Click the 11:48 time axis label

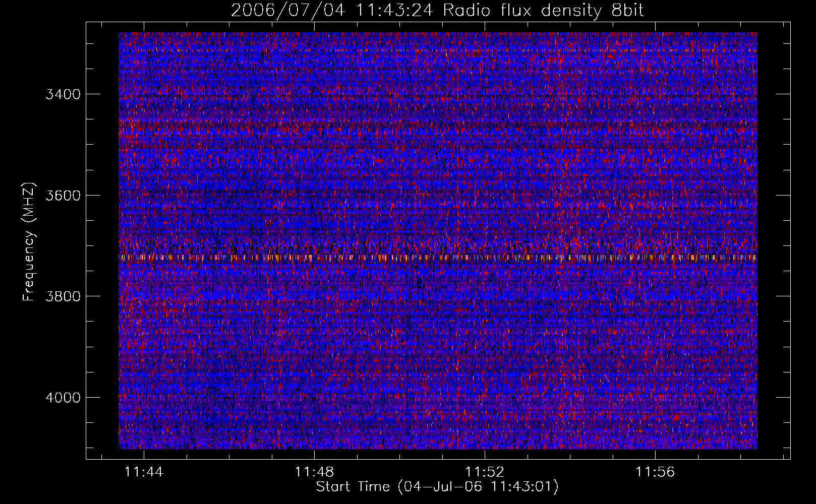point(315,472)
